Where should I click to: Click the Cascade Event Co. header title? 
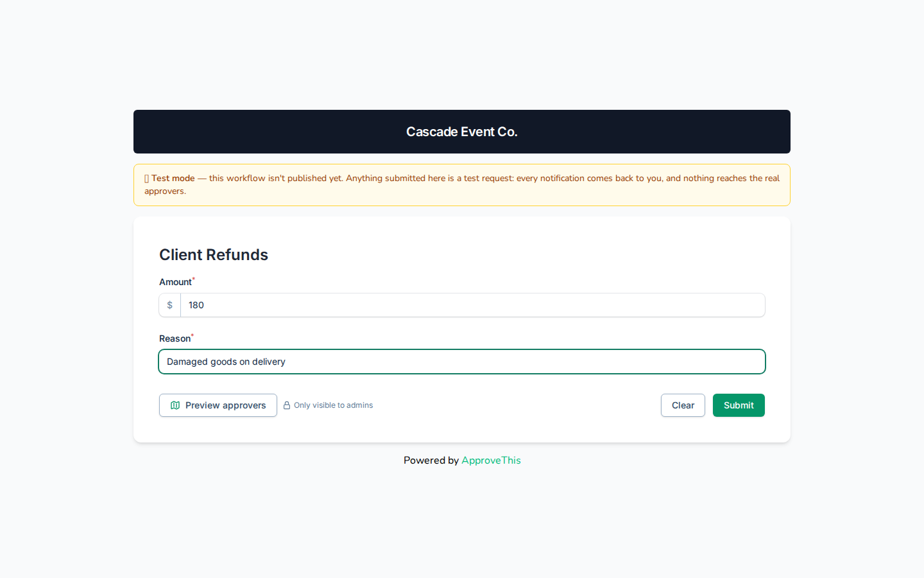tap(462, 132)
